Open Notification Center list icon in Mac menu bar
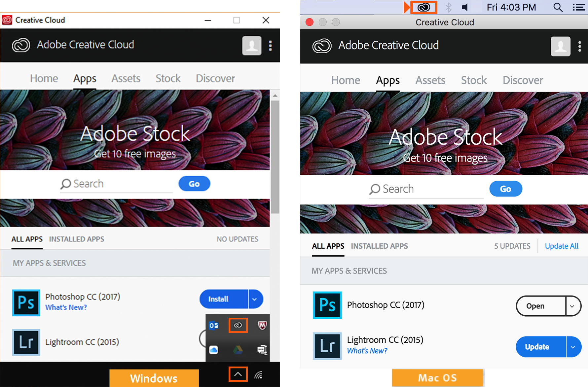 (x=579, y=7)
